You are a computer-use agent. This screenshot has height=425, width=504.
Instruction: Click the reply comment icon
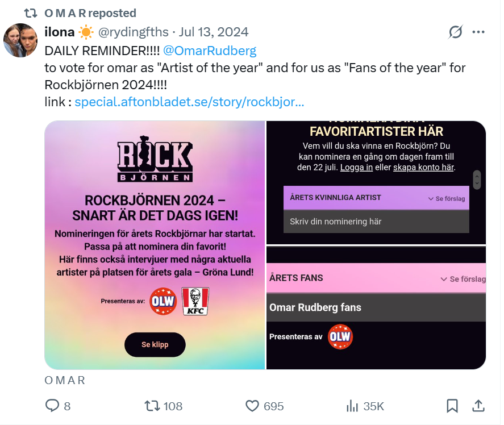53,406
